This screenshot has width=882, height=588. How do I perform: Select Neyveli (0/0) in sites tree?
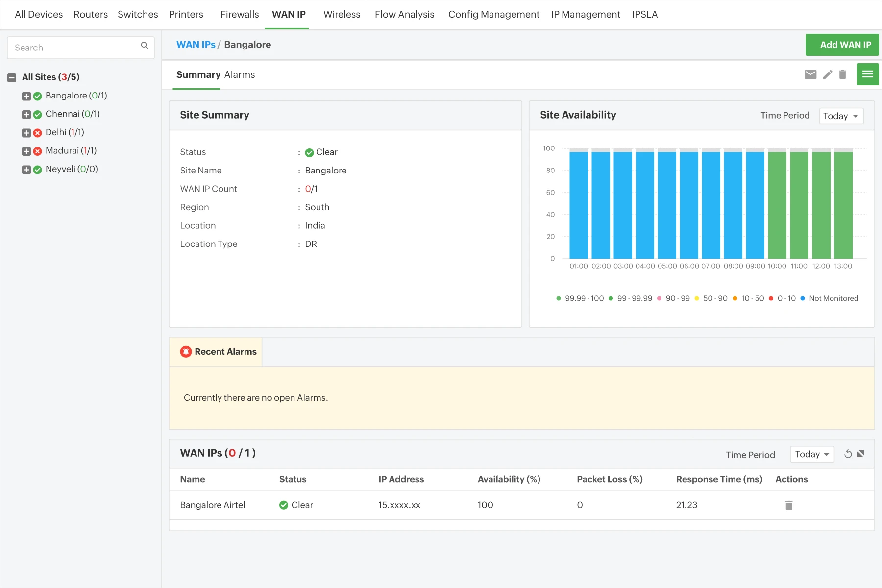pyautogui.click(x=72, y=169)
